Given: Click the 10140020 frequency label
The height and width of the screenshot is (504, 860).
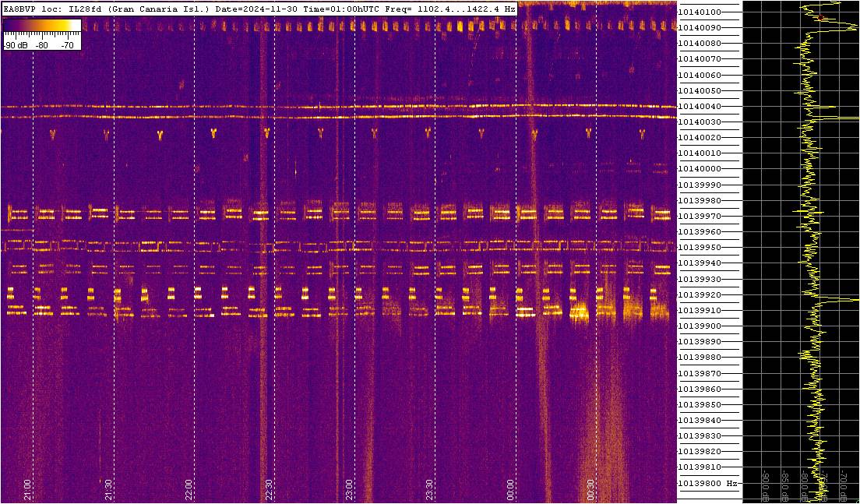Looking at the screenshot, I should click(x=700, y=138).
